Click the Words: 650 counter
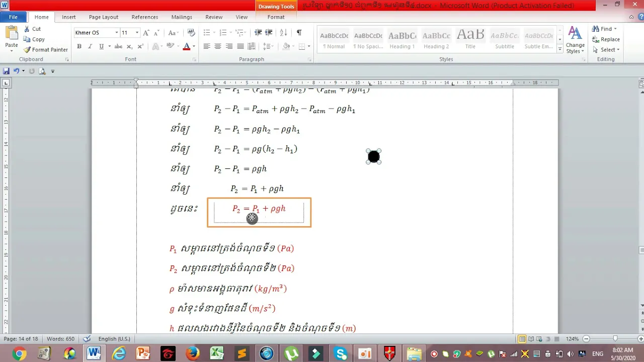The image size is (644, 362). pos(59,339)
